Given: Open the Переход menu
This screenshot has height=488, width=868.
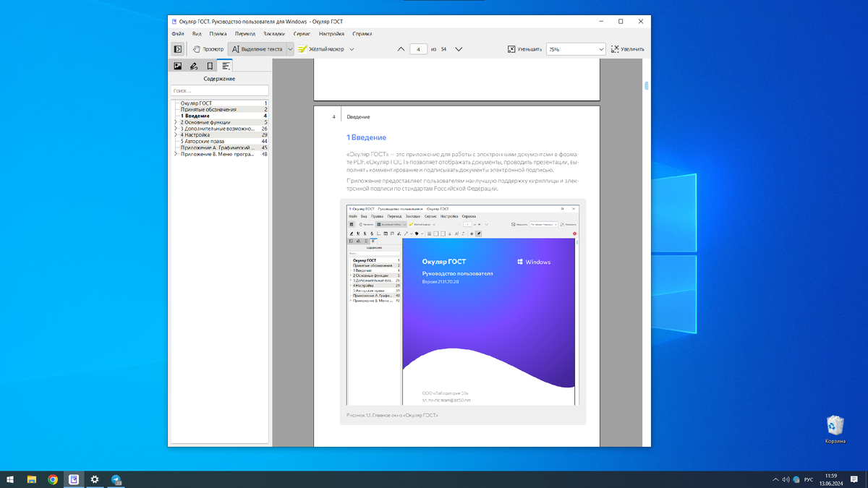Looking at the screenshot, I should (245, 33).
